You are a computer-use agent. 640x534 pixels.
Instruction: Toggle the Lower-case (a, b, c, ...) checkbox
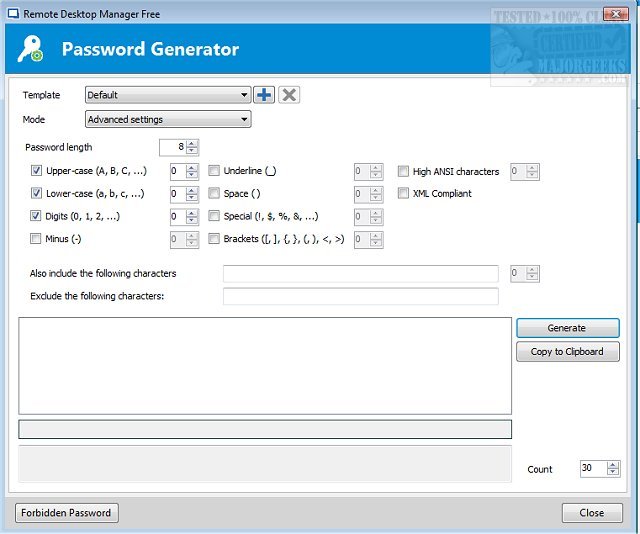tap(36, 193)
